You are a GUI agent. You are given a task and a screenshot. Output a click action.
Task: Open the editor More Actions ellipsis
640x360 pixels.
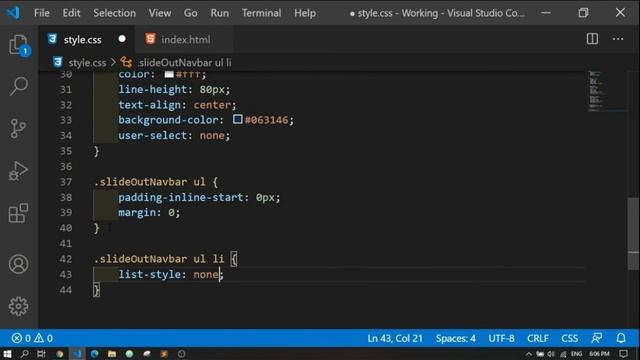coord(618,39)
